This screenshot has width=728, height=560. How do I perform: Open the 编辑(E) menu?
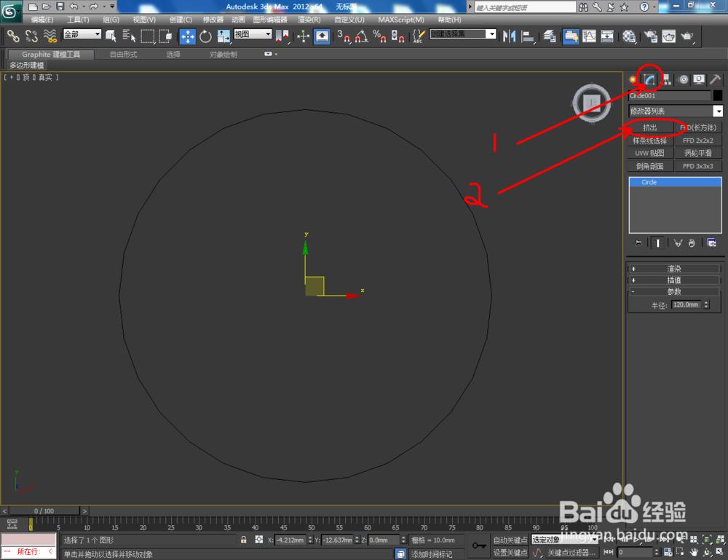tap(41, 20)
